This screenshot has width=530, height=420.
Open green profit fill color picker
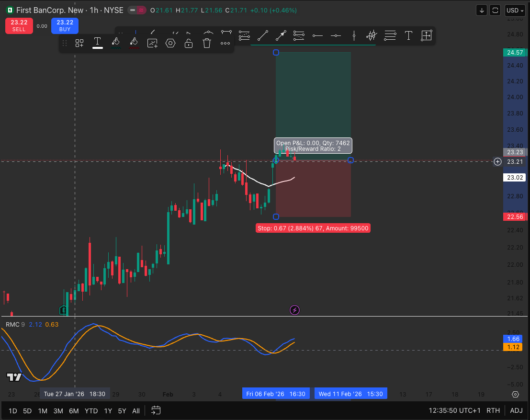(x=115, y=43)
